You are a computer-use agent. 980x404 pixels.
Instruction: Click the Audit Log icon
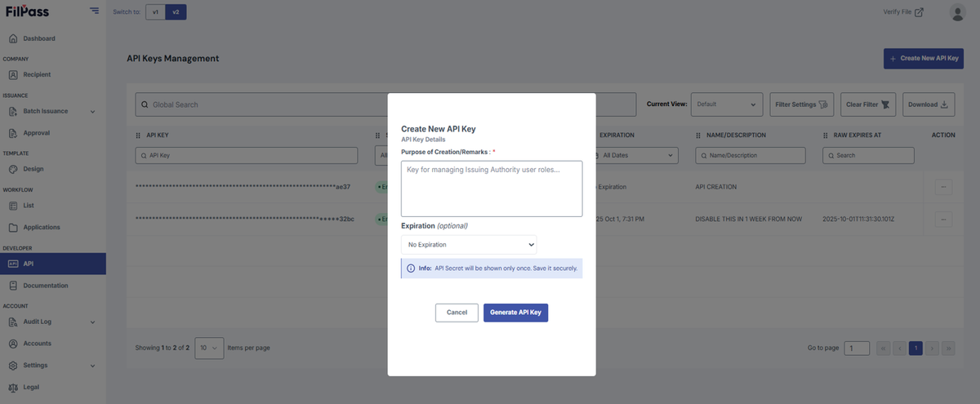tap(13, 322)
